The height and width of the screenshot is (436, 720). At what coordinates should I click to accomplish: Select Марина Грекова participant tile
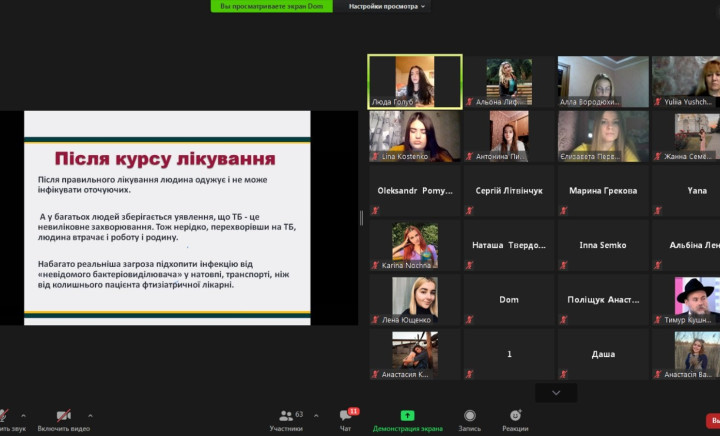(603, 190)
